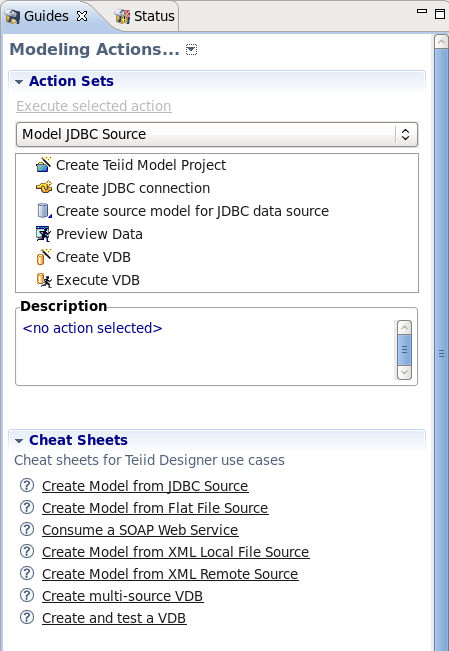Collapse the Action Sets section
Image resolution: width=449 pixels, height=651 pixels.
point(19,82)
